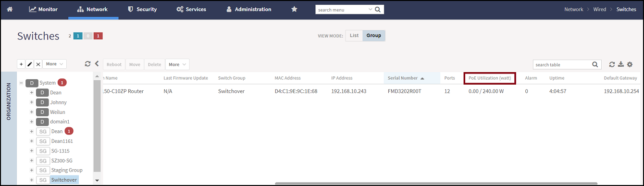
Task: Refresh the switches table
Action: tap(612, 64)
